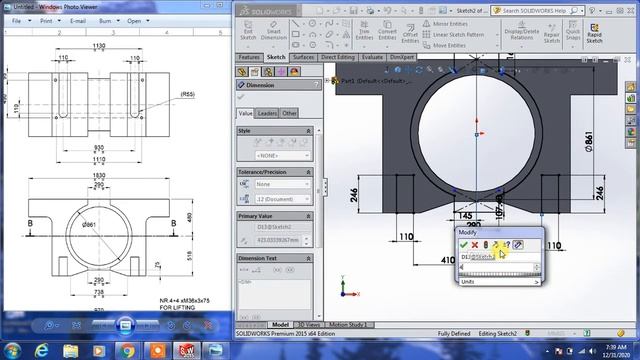Image resolution: width=640 pixels, height=360 pixels.
Task: Click the green check in Modify dialog
Action: [464, 245]
